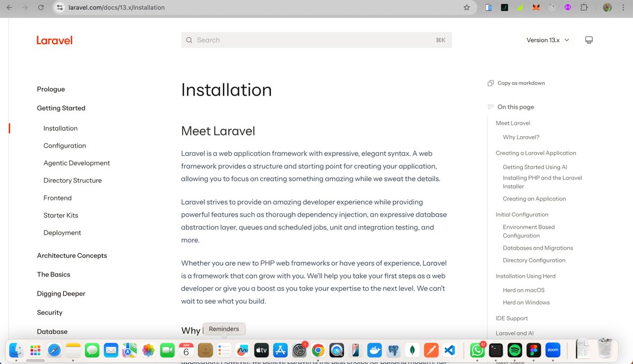
Task: Jump to Directory Configuration
Action: pos(534,260)
